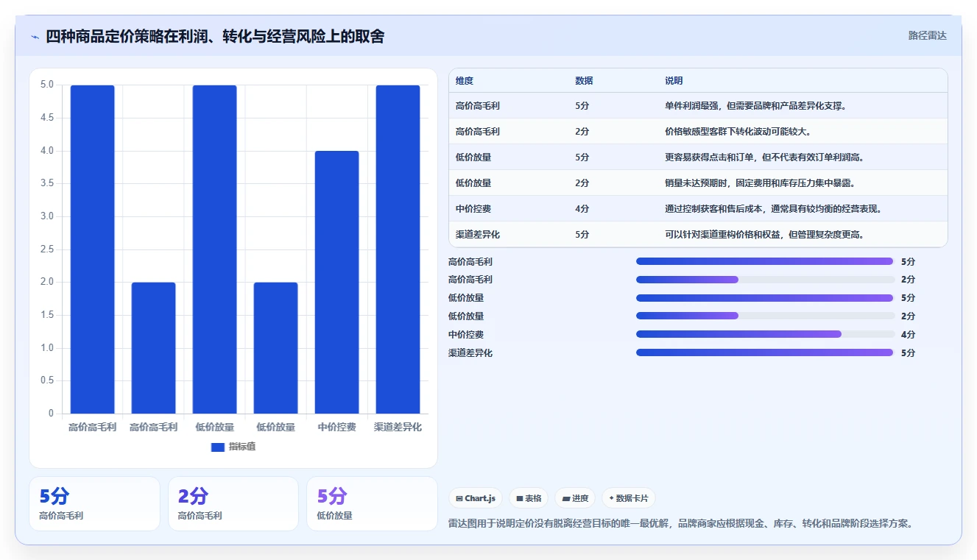Click the title 四种商品定价策略在利润、转化与经营风险上的取舍
This screenshot has height=560, width=977.
click(x=215, y=37)
